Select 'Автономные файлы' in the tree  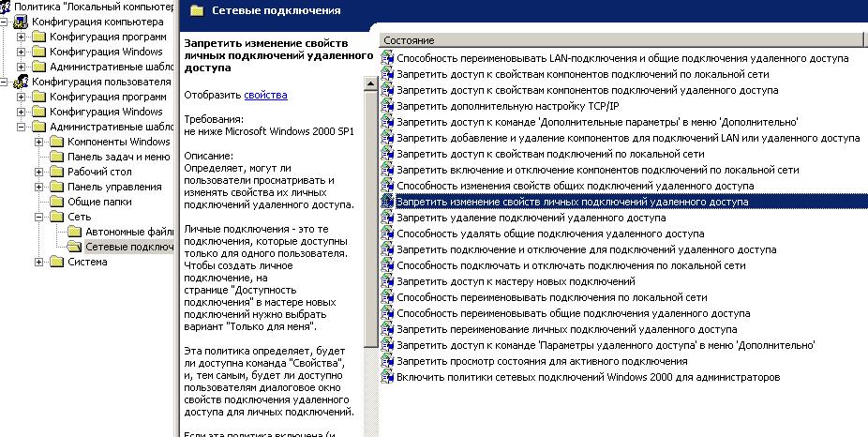[x=128, y=232]
